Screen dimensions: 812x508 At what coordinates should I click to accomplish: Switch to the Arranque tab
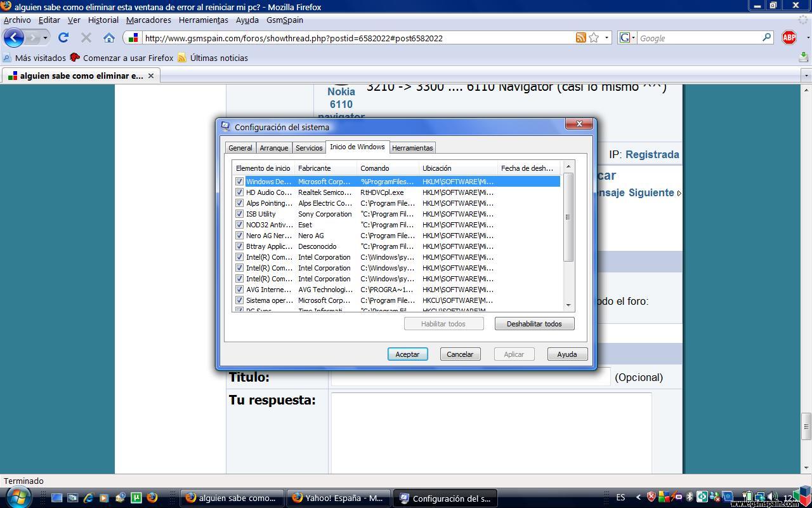(274, 148)
